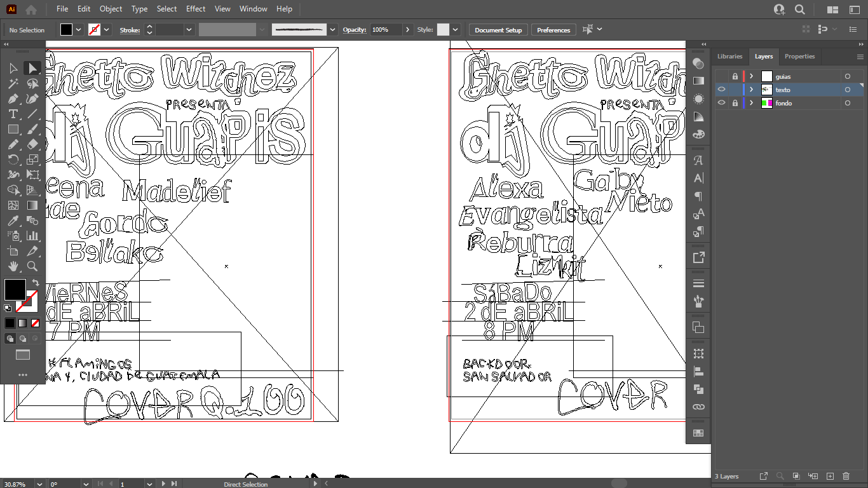The height and width of the screenshot is (488, 868).
Task: Select the Curvature tool
Action: click(x=32, y=98)
